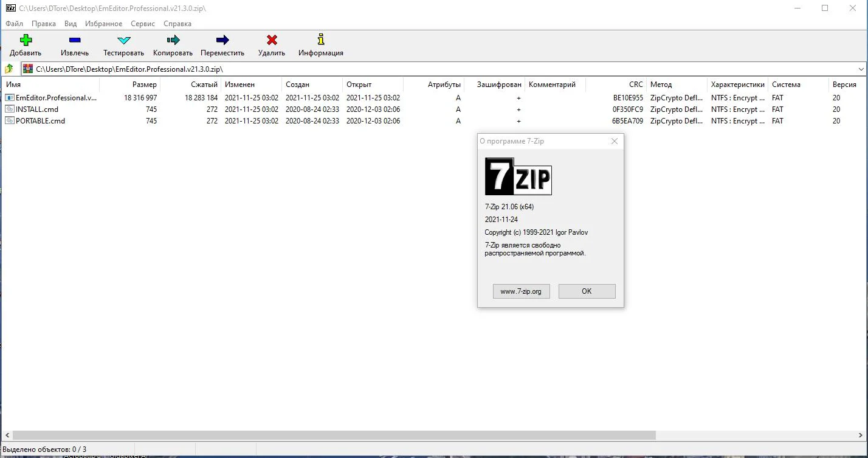Screen dimensions: 868x458
Task: Sort by the Сжатый column header
Action: coord(190,85)
